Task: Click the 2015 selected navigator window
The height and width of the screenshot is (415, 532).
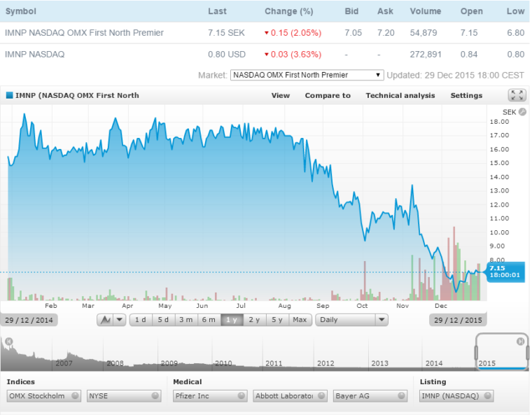Action: click(502, 352)
